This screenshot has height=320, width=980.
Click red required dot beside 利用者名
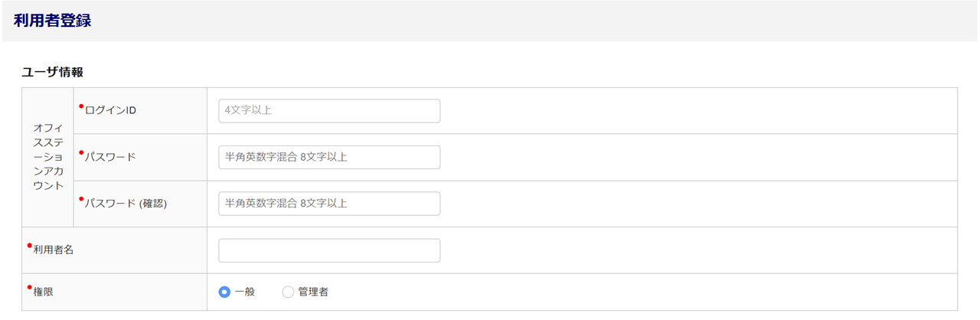pyautogui.click(x=30, y=245)
